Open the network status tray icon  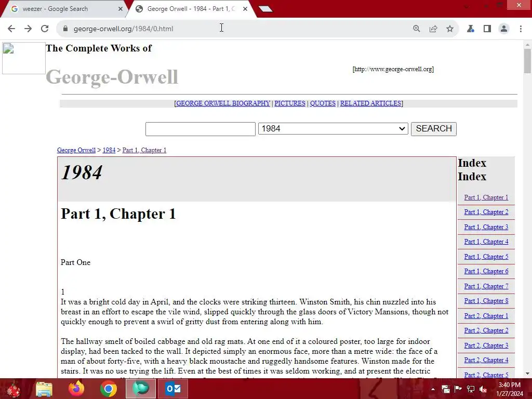point(471,389)
